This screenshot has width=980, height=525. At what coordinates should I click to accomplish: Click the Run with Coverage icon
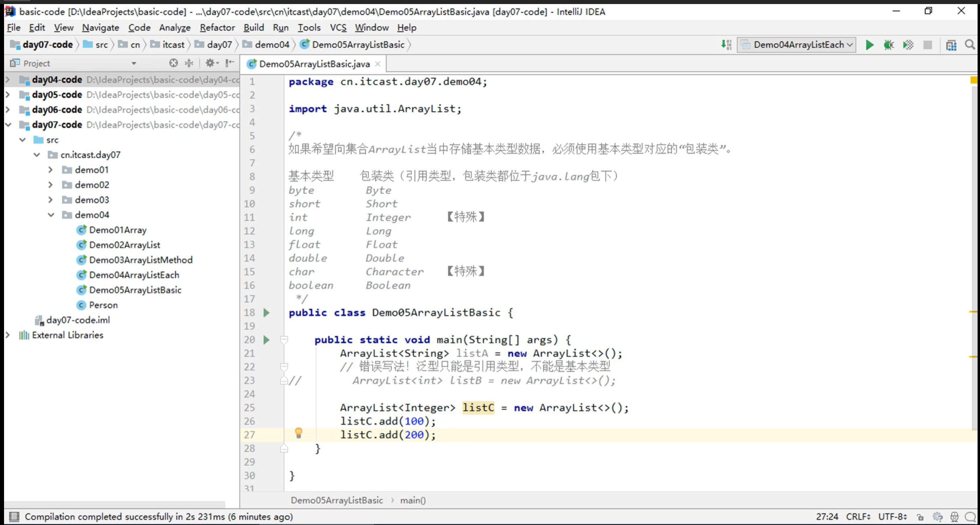(908, 45)
